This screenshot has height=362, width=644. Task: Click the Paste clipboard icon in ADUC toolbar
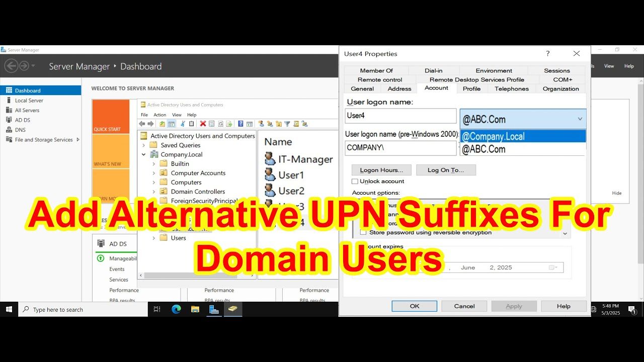191,124
